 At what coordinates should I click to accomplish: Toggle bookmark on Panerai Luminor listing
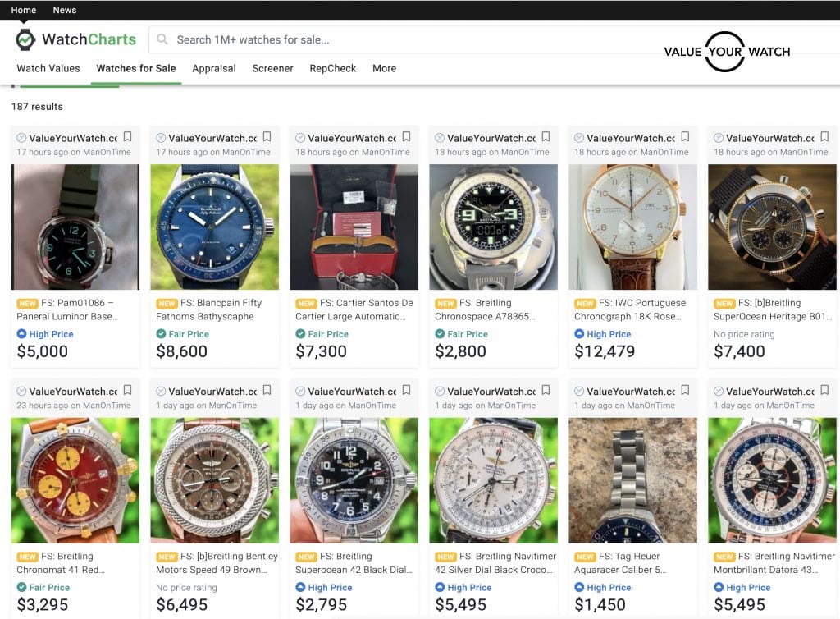127,137
